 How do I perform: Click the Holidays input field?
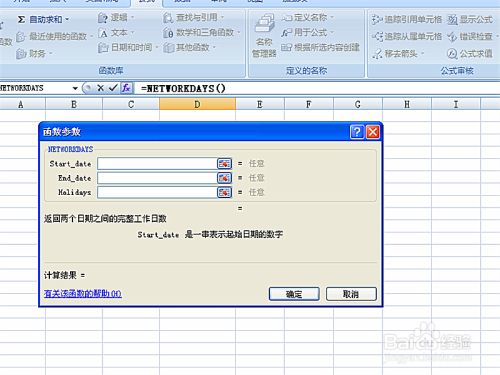pos(157,192)
